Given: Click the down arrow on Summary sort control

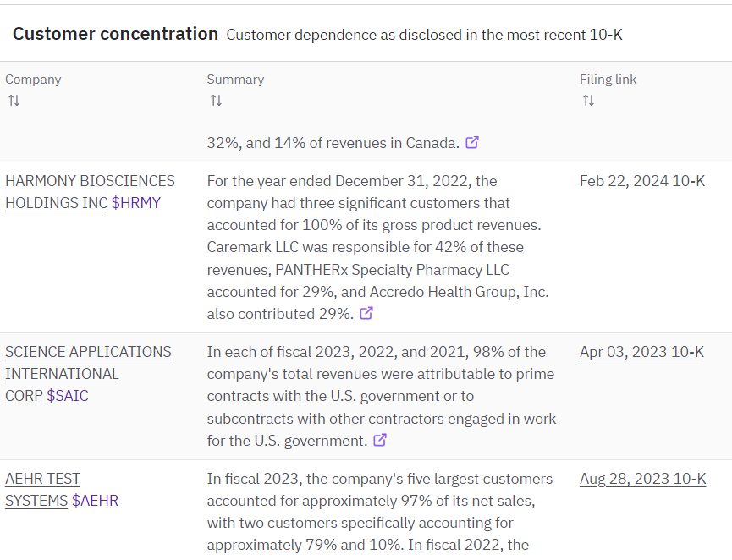Looking at the screenshot, I should click(218, 100).
